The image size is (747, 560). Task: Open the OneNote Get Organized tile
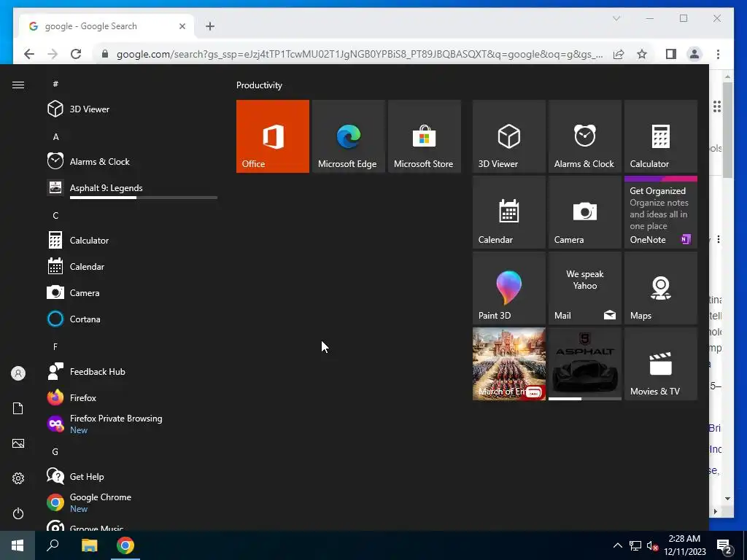661,212
